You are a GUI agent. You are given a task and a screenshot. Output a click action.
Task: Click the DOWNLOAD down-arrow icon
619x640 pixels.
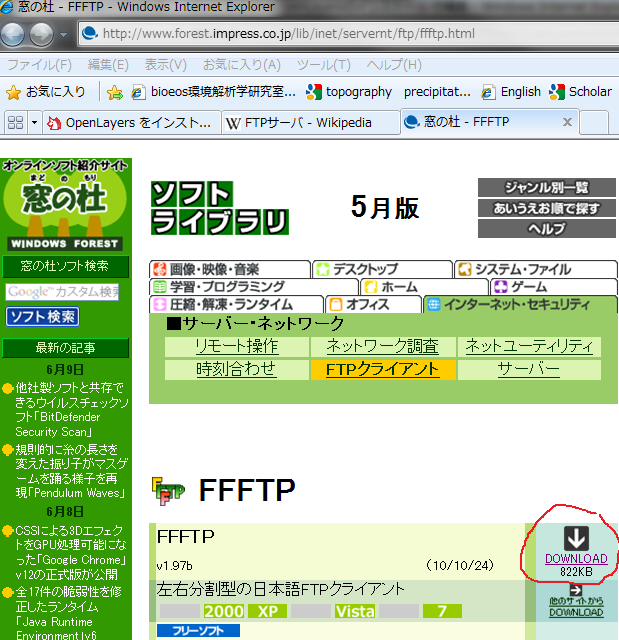tap(576, 538)
